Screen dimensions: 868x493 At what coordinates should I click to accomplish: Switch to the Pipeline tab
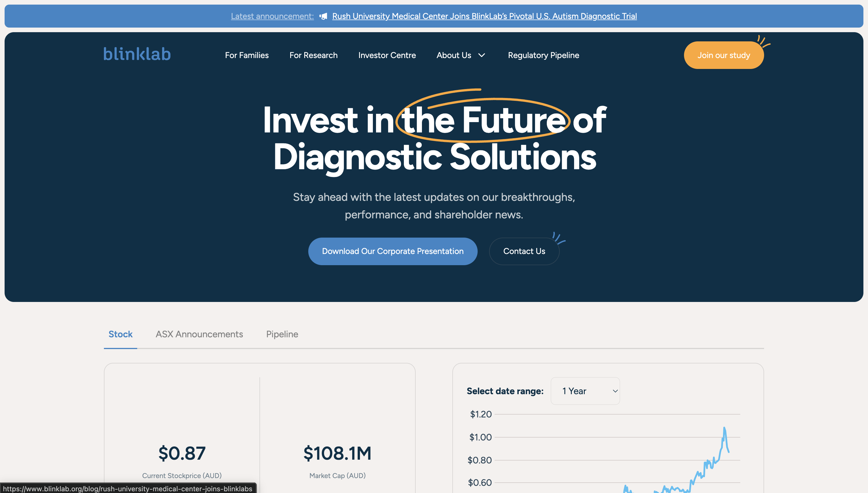[282, 334]
